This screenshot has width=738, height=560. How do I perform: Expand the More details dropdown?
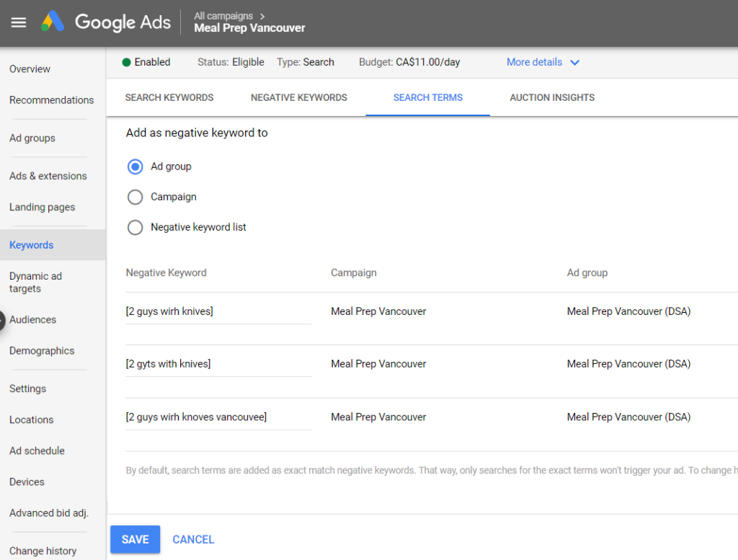[543, 62]
